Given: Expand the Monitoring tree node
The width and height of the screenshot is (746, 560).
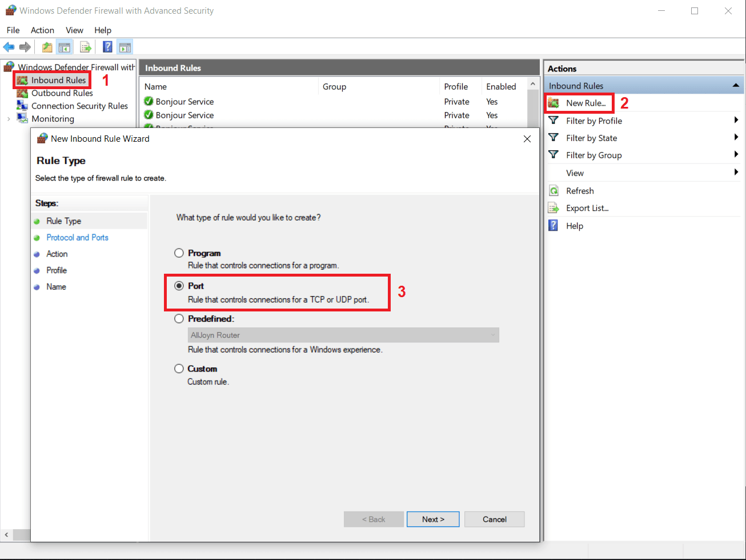Looking at the screenshot, I should tap(9, 119).
